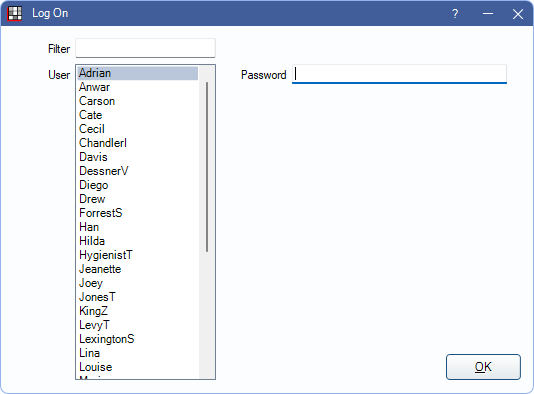Select user Anwar from the list
The image size is (534, 394).
coord(138,87)
